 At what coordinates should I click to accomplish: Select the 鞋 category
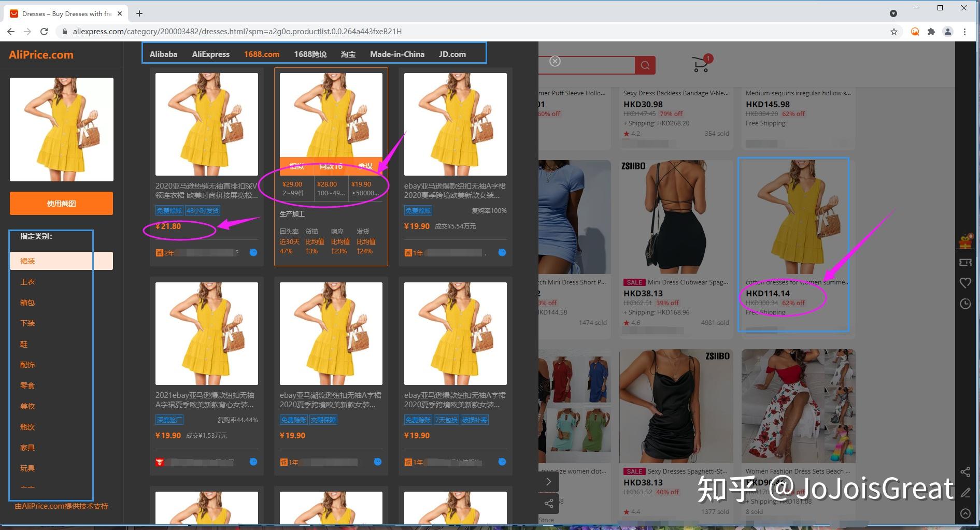coord(24,344)
